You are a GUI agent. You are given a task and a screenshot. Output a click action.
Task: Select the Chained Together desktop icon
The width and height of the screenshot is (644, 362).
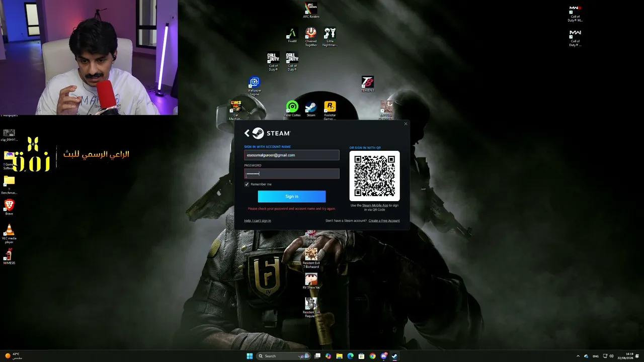tap(311, 37)
